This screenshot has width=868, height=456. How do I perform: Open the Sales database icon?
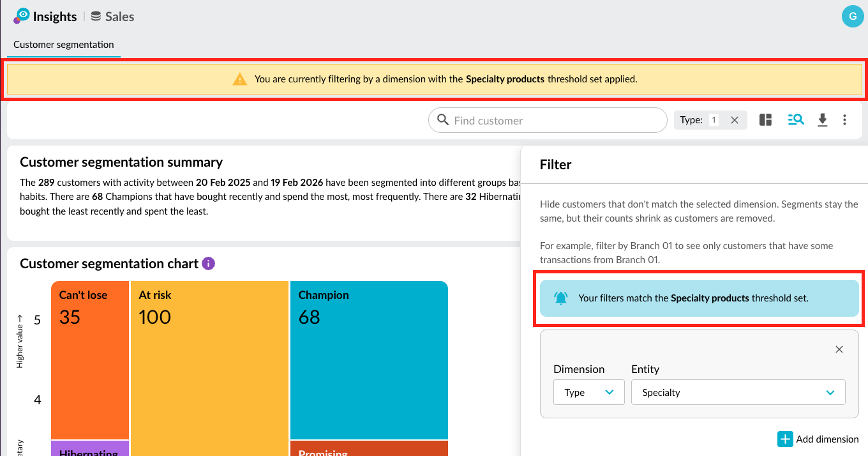tap(96, 17)
